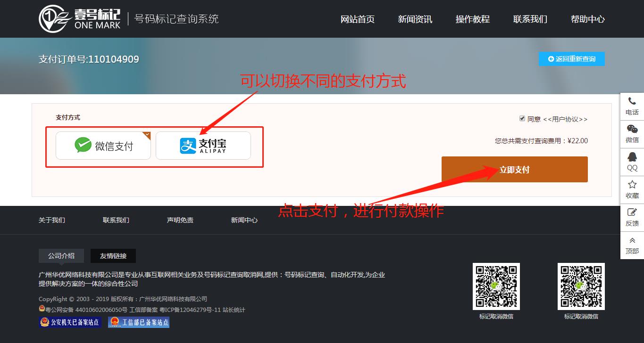Open the 声明免责 footer link

coord(180,220)
